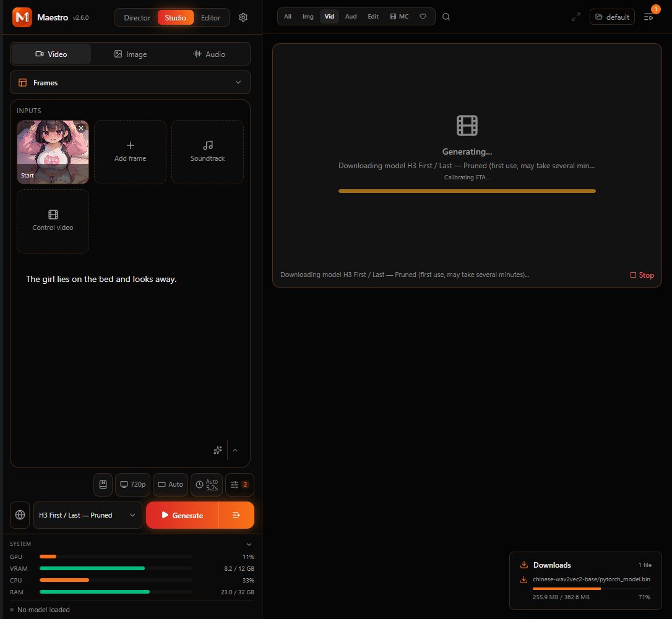Filter gallery to MC
The image size is (672, 619).
400,16
